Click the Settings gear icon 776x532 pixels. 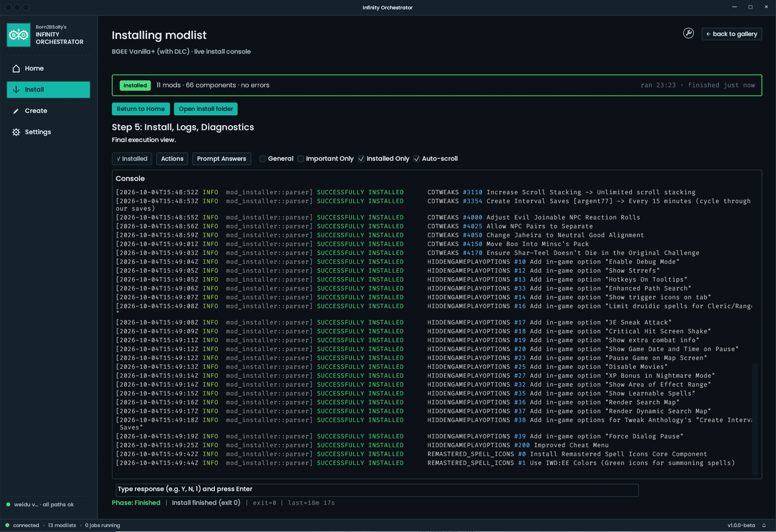pos(16,132)
